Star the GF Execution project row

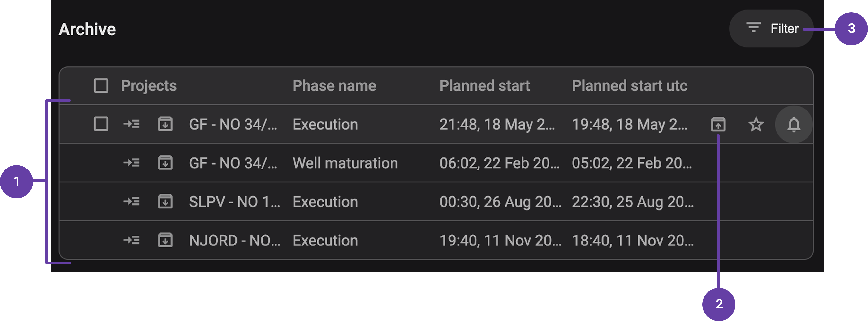pyautogui.click(x=756, y=124)
